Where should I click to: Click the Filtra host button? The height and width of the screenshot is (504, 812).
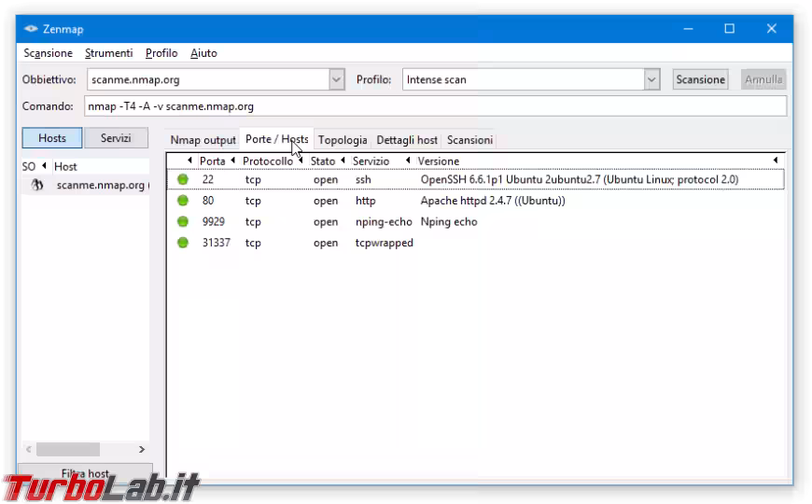coord(85,473)
